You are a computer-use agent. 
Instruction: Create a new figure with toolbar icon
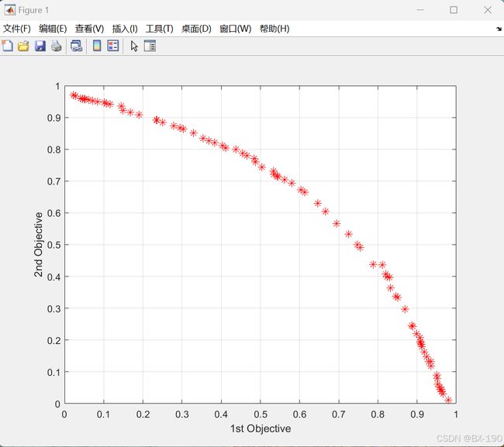click(x=8, y=46)
